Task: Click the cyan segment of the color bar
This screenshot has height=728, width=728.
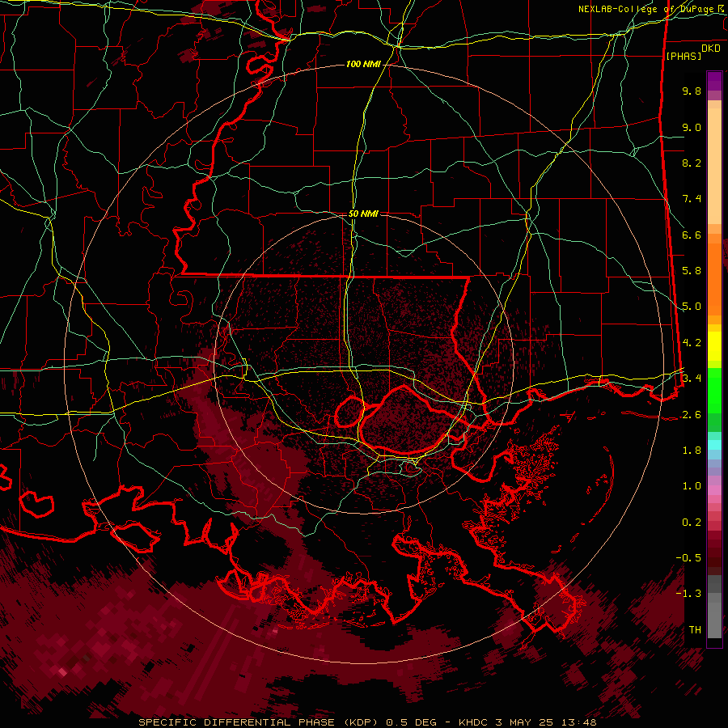Action: tap(714, 444)
